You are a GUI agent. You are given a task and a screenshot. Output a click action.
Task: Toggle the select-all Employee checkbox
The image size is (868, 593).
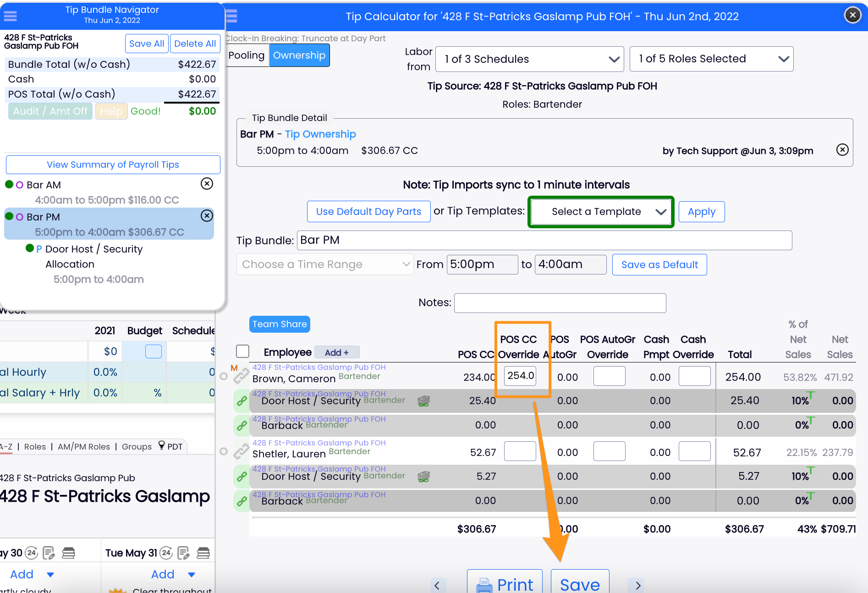click(x=242, y=351)
